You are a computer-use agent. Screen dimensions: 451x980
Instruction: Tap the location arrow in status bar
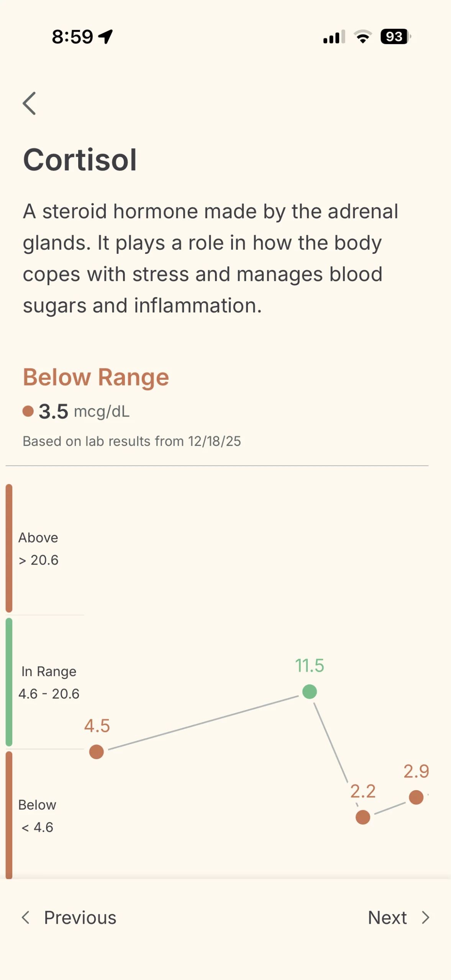105,37
